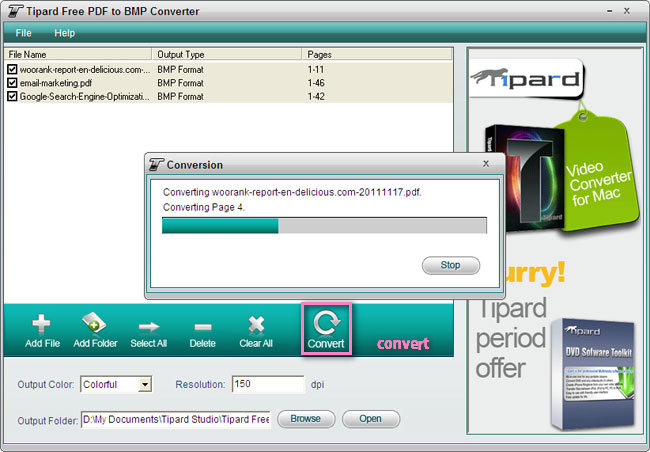Click the Add Folder icon

(94, 323)
